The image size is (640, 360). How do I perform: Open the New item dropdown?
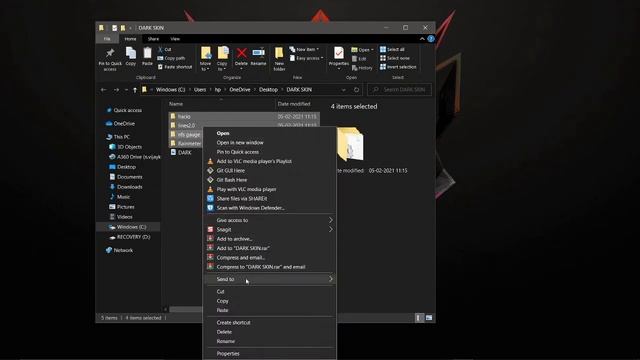[x=304, y=49]
